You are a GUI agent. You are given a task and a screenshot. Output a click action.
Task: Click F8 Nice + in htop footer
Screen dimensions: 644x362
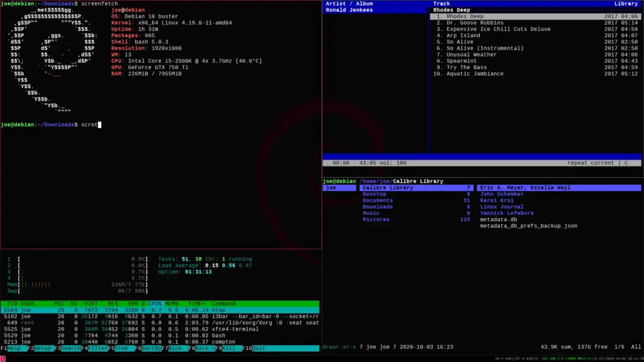201,348
